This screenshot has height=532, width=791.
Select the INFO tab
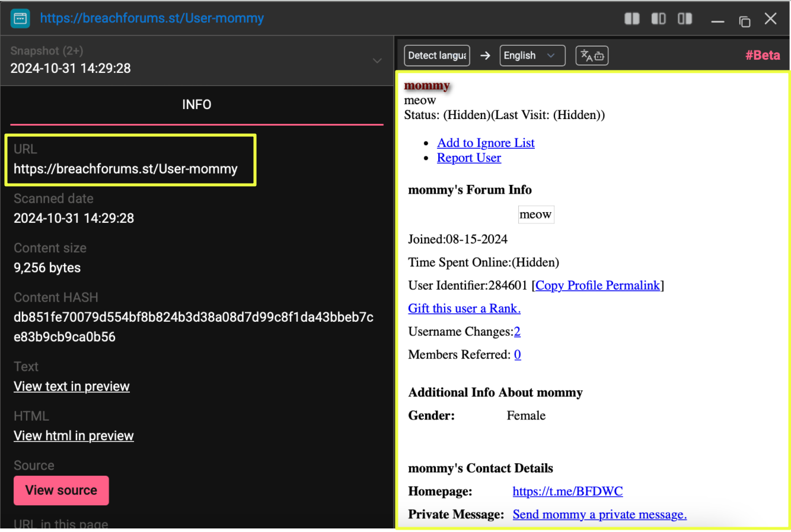coord(196,105)
